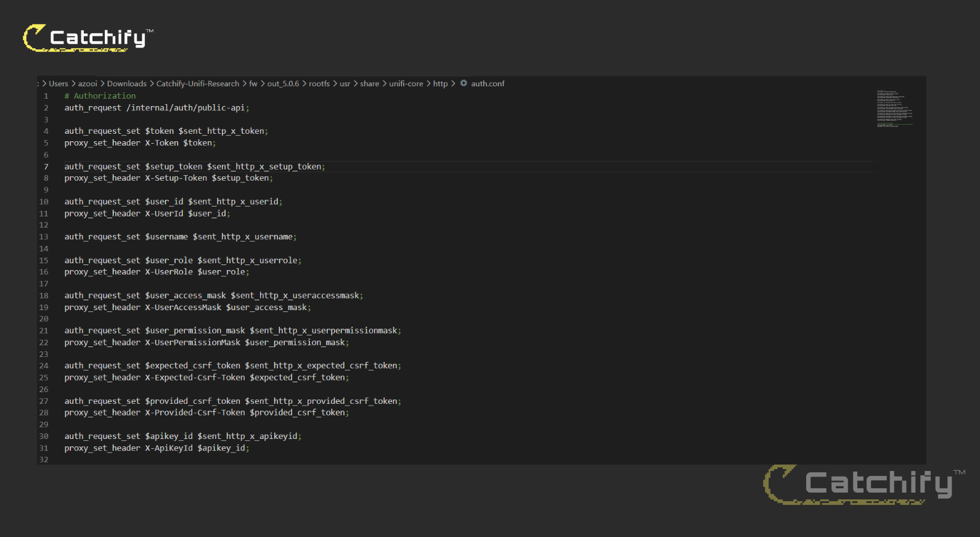
Task: Click 'auth_request /internal/auth/public-api;' line
Action: (x=157, y=108)
